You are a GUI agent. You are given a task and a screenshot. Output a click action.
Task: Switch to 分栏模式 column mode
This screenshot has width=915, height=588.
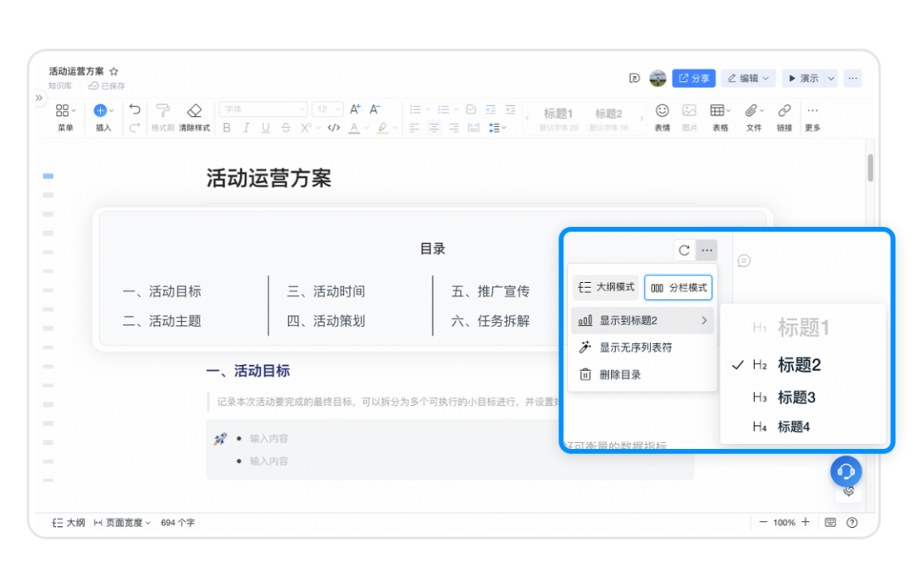[x=678, y=288]
